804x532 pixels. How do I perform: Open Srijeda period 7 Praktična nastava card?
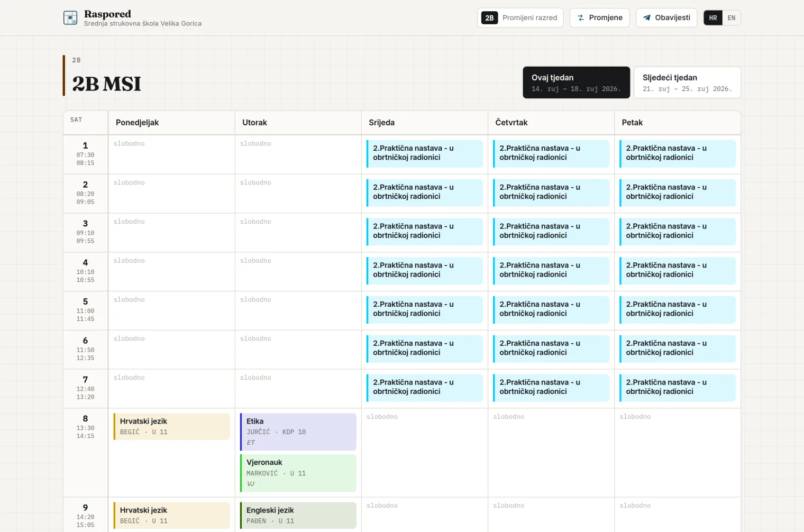424,387
